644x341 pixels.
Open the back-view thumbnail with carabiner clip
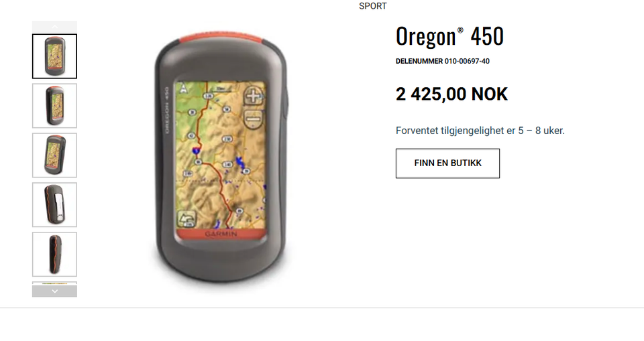[x=54, y=205]
